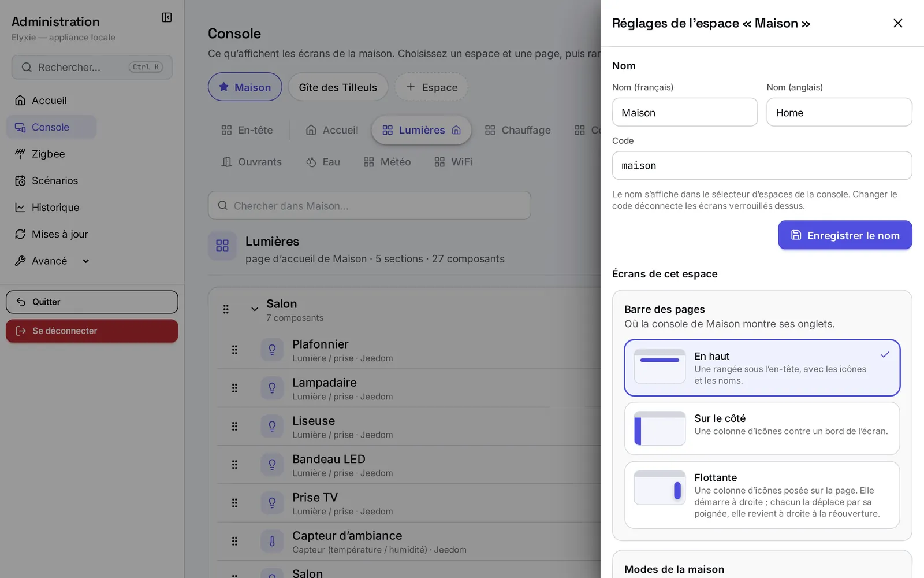The image size is (924, 578).
Task: Click Enregistrer le nom button
Action: point(845,235)
